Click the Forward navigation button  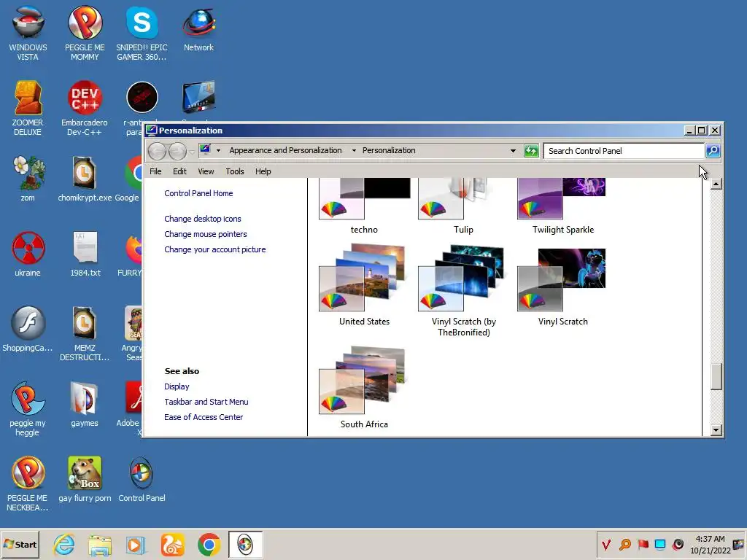177,152
